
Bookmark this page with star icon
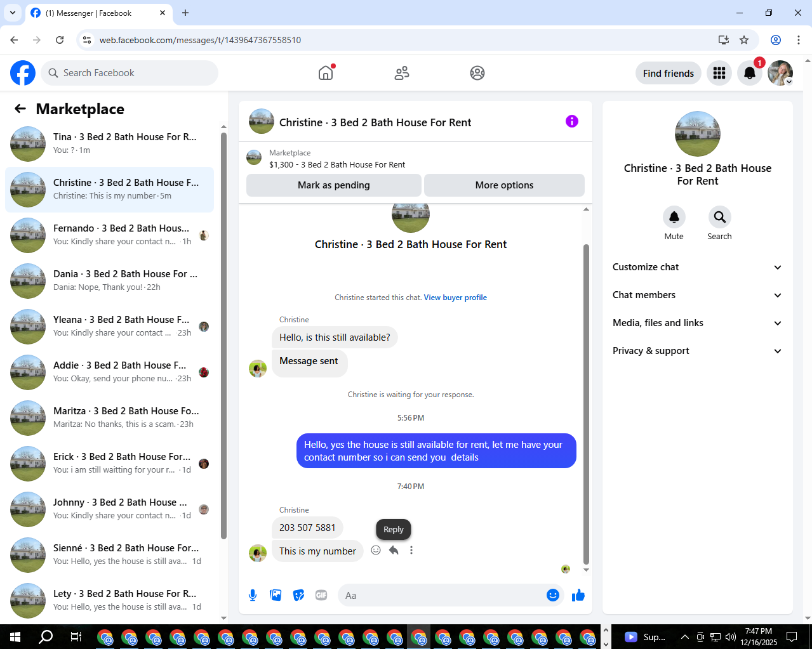pos(744,40)
